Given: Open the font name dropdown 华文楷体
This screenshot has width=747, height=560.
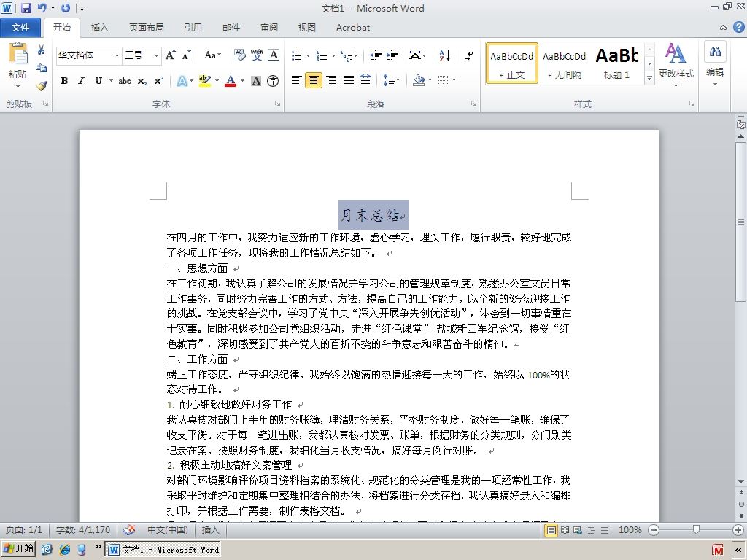Looking at the screenshot, I should pyautogui.click(x=88, y=55).
